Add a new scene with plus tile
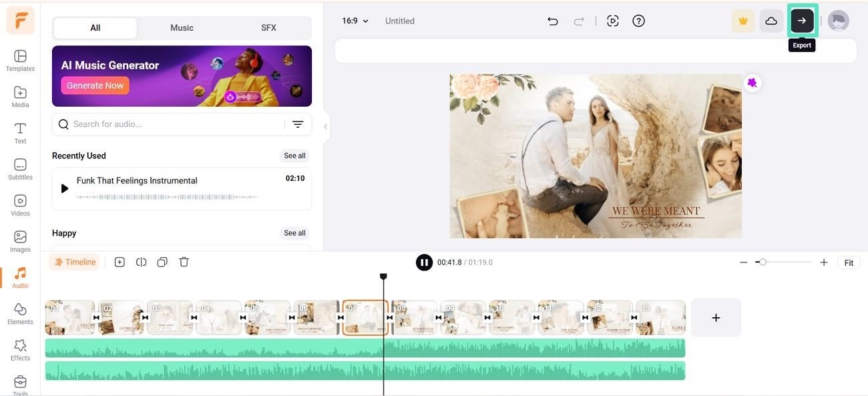Screen dimensions: 868x396 tap(716, 318)
